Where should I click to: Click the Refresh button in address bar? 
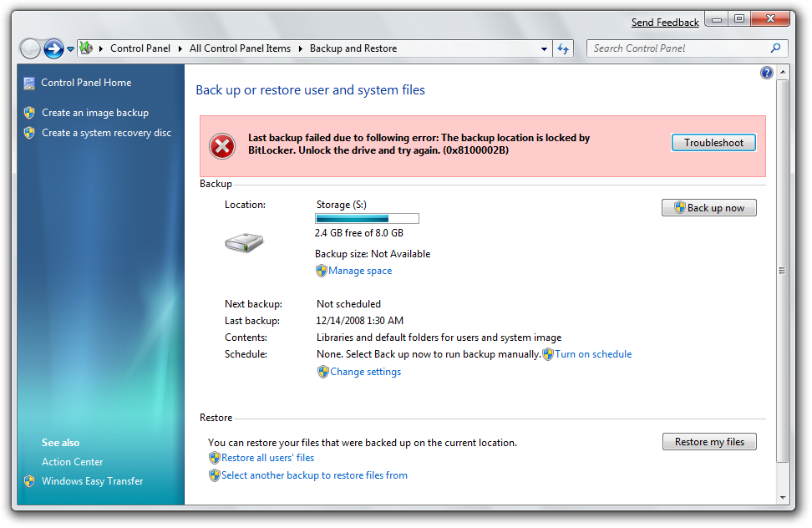[x=563, y=49]
